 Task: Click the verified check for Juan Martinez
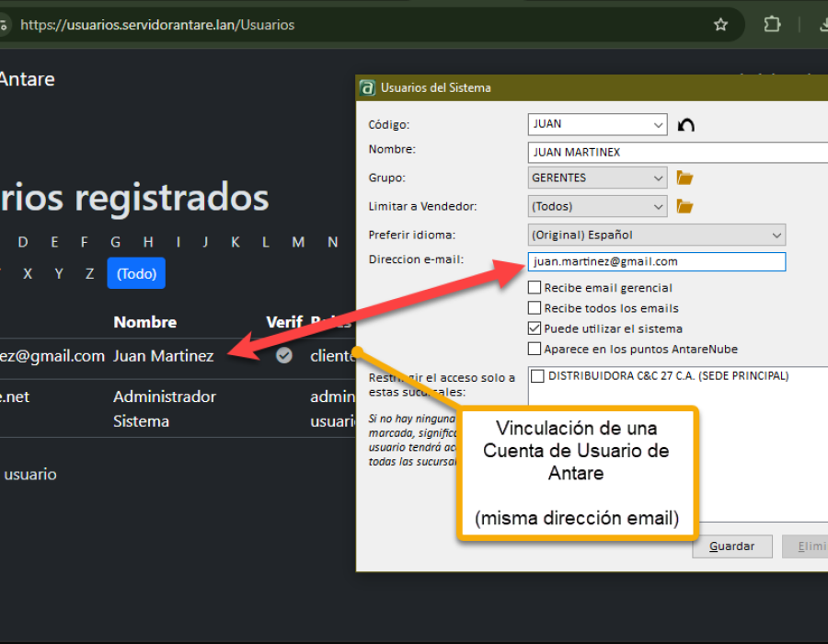click(x=284, y=356)
